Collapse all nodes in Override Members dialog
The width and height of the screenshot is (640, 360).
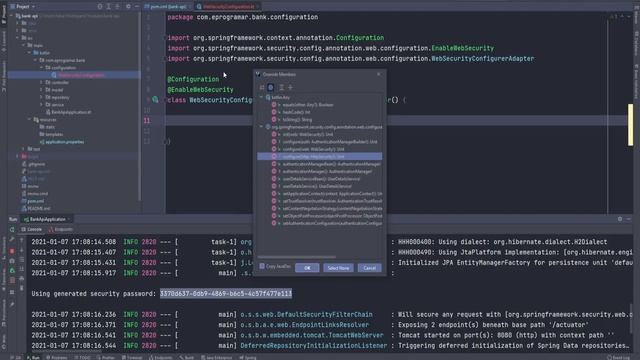(x=290, y=87)
